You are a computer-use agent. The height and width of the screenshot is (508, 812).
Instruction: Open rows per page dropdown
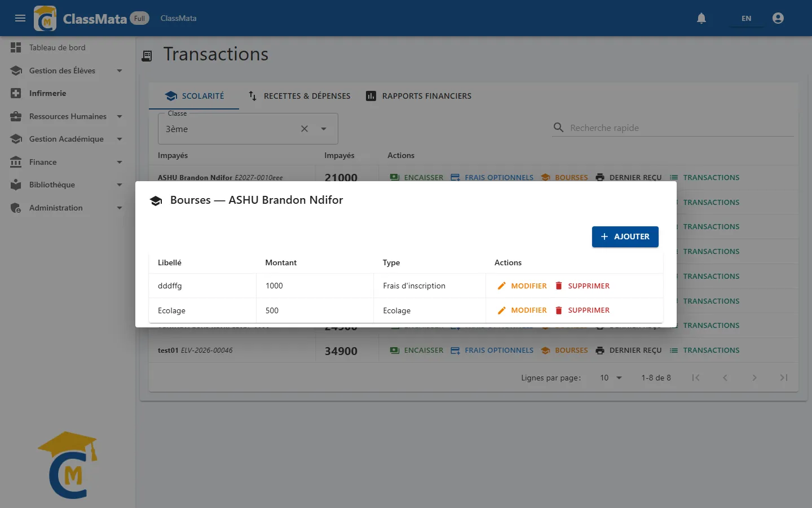[611, 378]
